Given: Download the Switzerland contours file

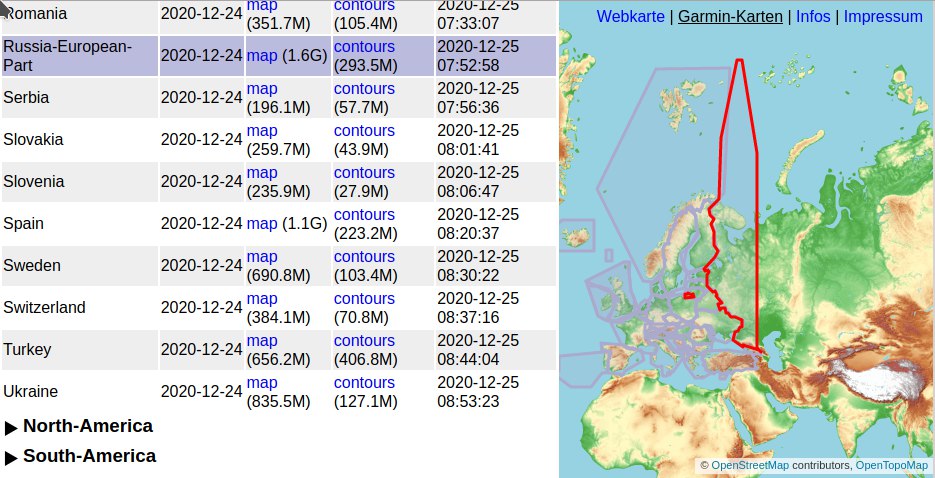Looking at the screenshot, I should point(364,299).
